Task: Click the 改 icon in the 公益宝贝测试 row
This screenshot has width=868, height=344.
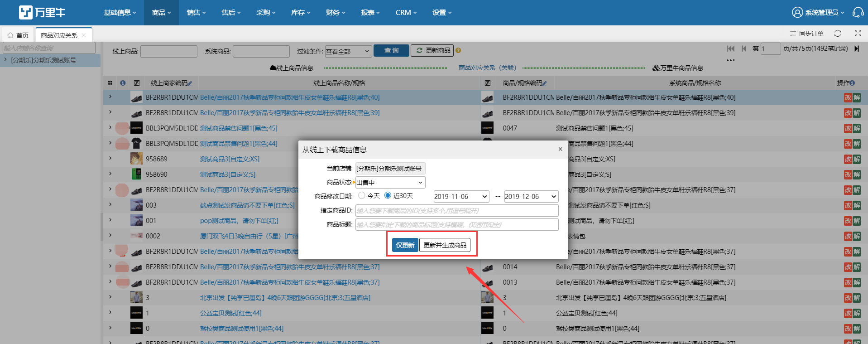Action: [848, 313]
